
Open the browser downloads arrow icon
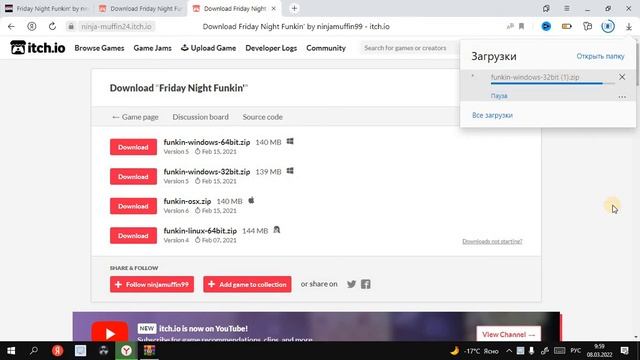pyautogui.click(x=629, y=27)
